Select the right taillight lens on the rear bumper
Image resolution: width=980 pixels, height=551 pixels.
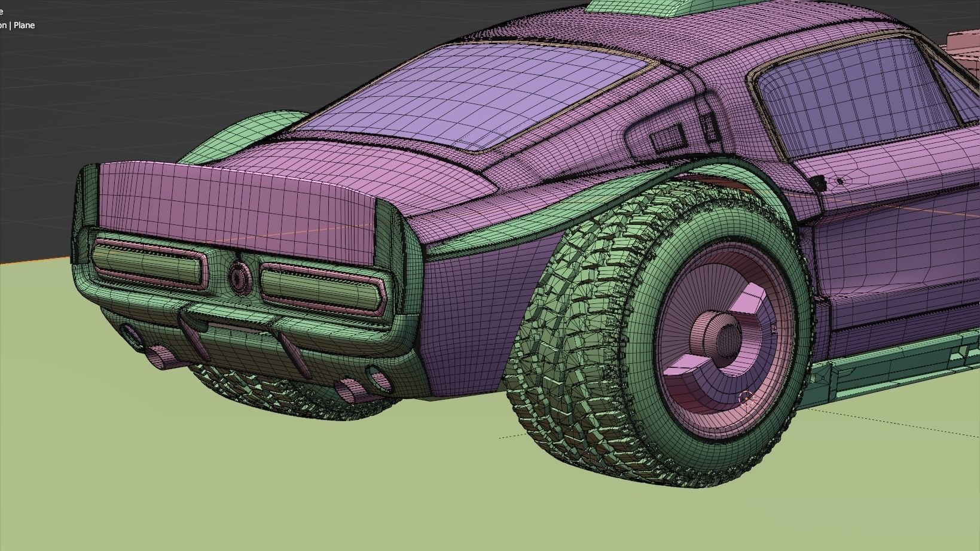click(322, 289)
